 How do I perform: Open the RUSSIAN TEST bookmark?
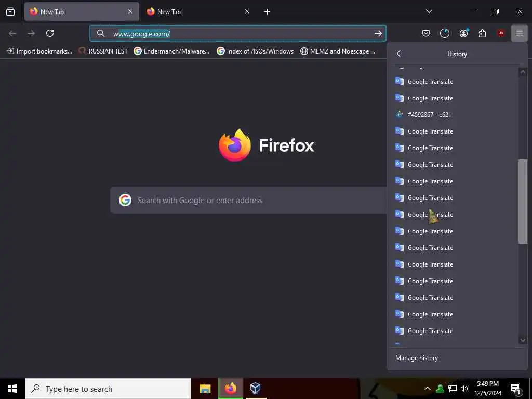[103, 51]
